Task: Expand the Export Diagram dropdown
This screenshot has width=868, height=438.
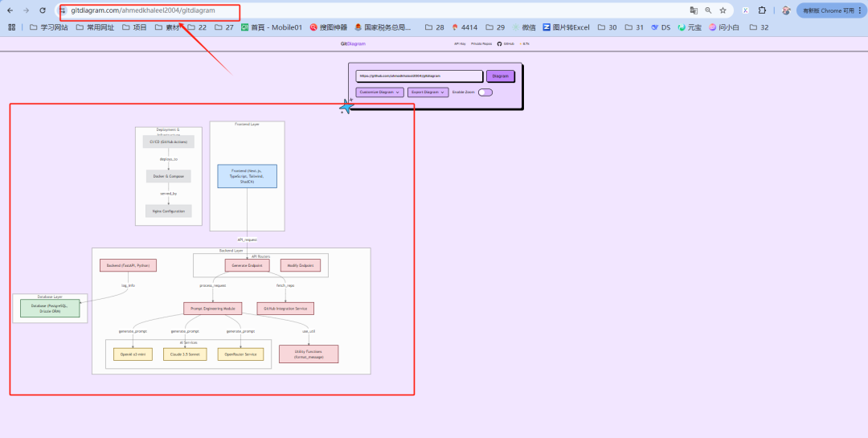Action: [428, 92]
